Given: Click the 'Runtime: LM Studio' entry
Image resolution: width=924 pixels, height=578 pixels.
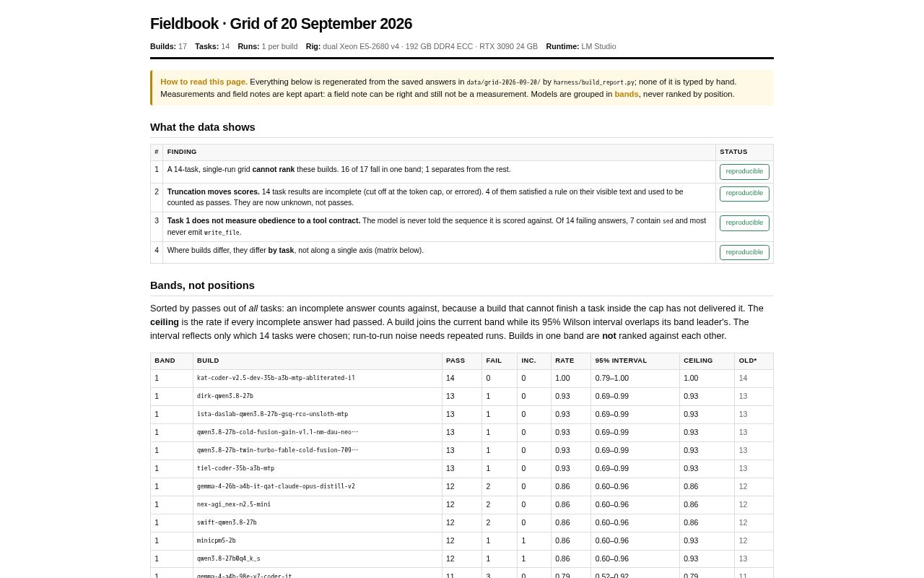Looking at the screenshot, I should point(581,46).
